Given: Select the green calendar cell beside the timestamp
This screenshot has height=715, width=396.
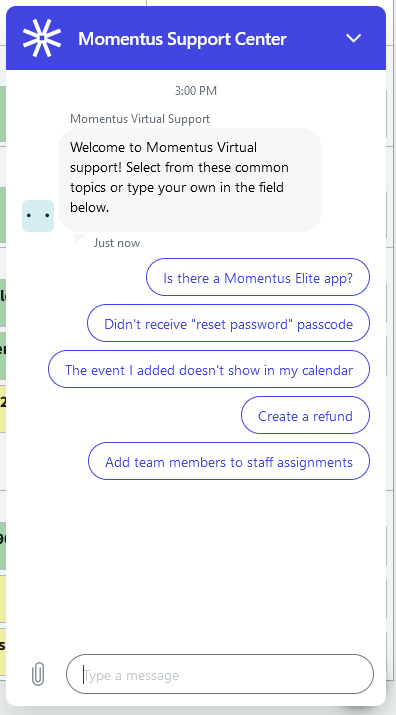Looking at the screenshot, I should click(x=3, y=114).
